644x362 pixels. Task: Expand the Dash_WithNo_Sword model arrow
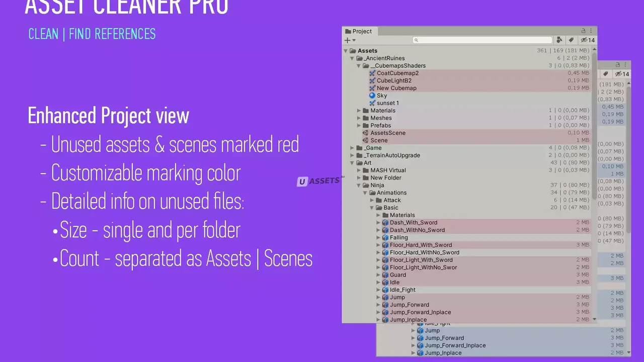click(x=378, y=230)
